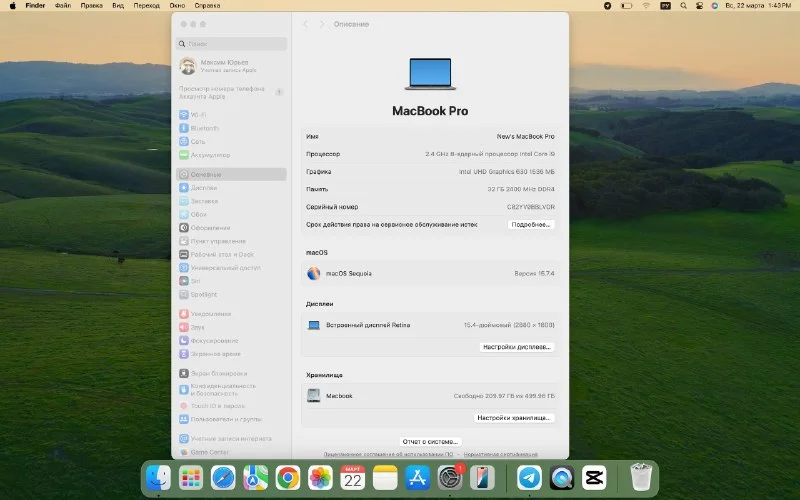Click the battery status icon in menu bar
Image resolution: width=800 pixels, height=500 pixels.
[x=627, y=6]
